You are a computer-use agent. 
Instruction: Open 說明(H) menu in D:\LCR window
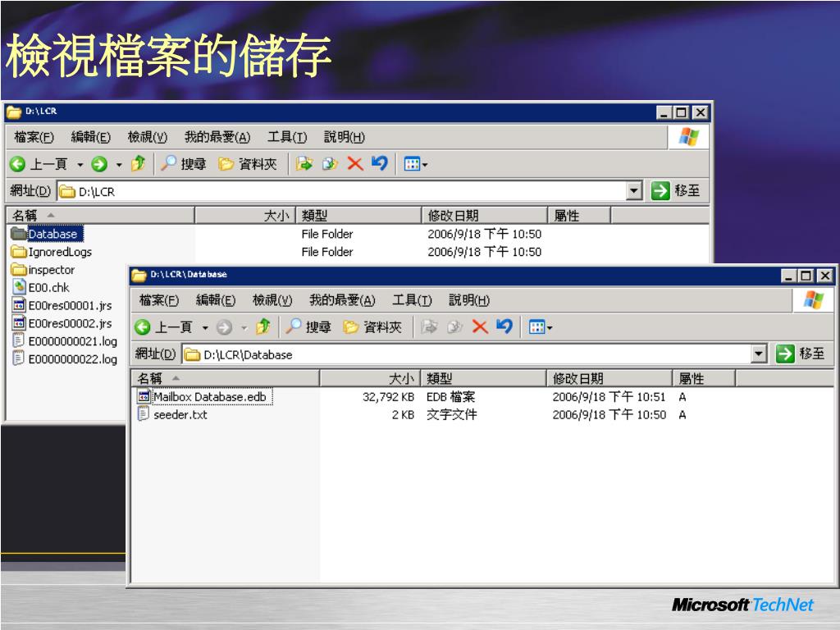pyautogui.click(x=344, y=137)
